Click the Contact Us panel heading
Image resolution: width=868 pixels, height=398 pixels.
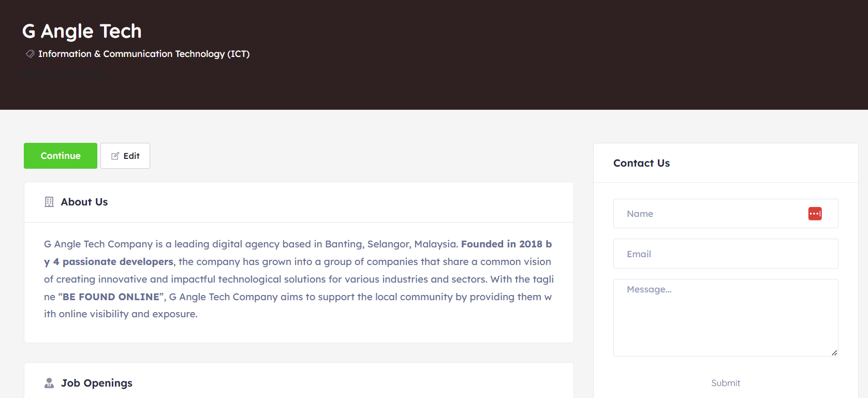(641, 163)
